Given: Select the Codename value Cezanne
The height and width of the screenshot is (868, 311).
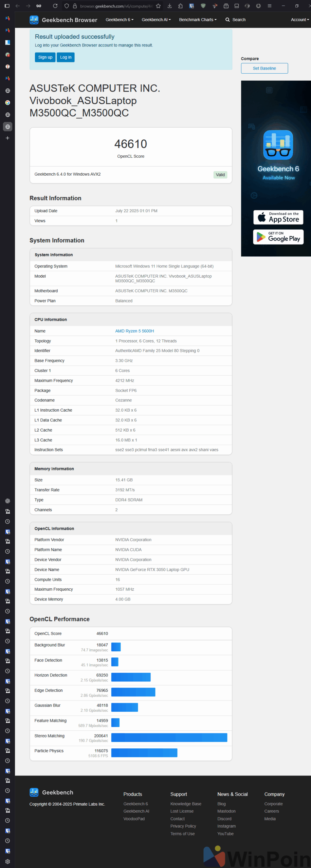Looking at the screenshot, I should [x=124, y=400].
